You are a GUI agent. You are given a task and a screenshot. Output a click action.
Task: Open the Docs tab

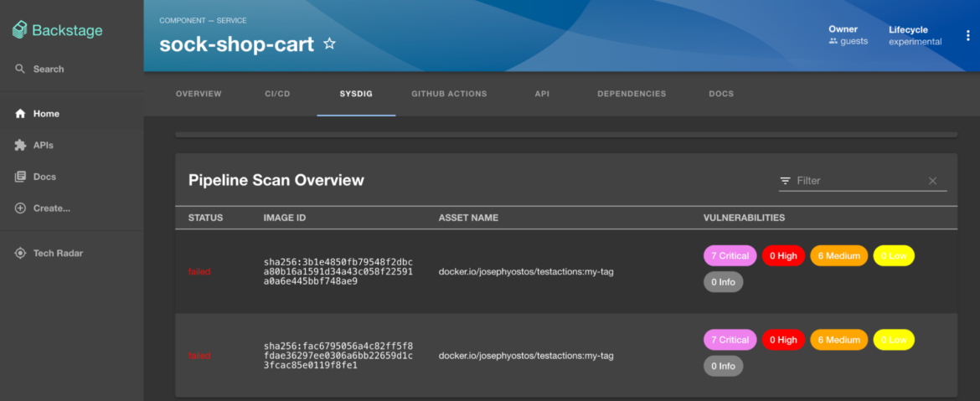point(721,94)
